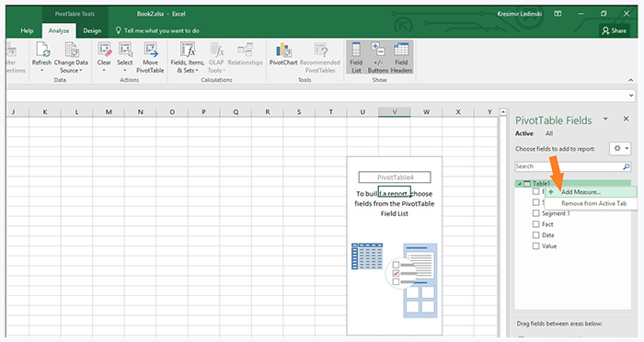Close the PivotTable Fields pane
Viewport: 644px width, 342px height.
tap(626, 119)
